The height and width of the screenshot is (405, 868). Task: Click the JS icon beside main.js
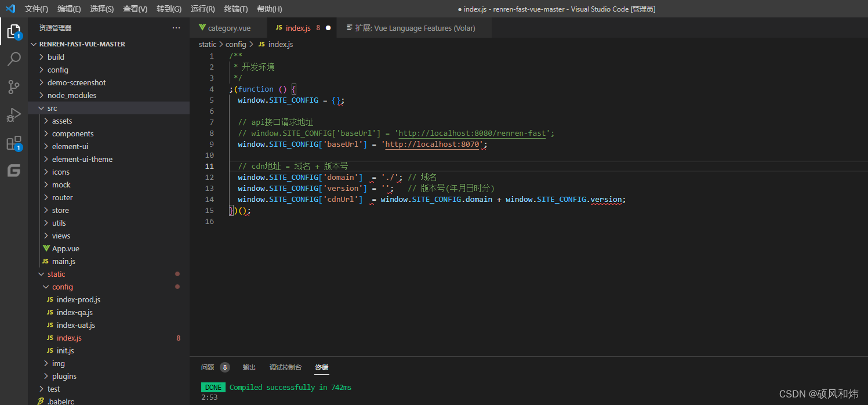[x=45, y=261]
